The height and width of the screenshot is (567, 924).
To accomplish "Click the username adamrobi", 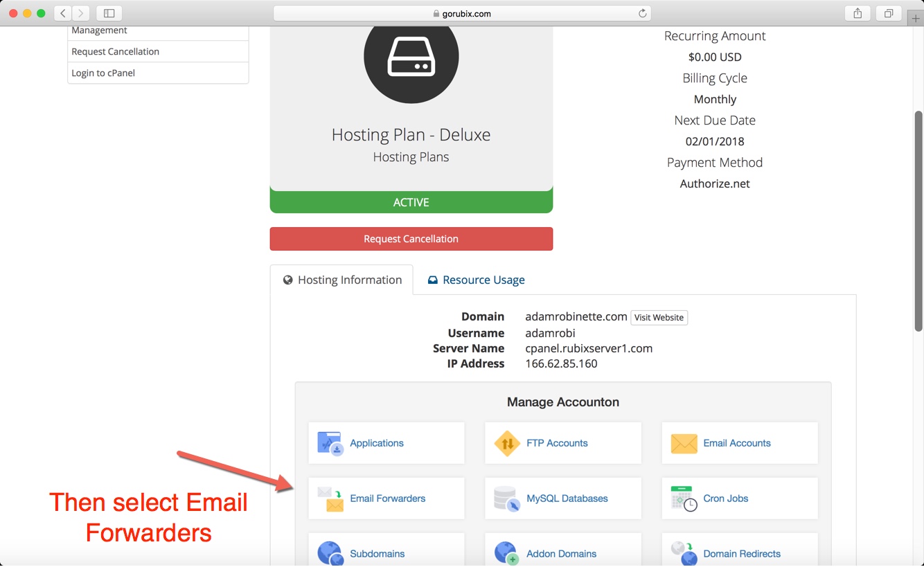I will click(x=550, y=333).
